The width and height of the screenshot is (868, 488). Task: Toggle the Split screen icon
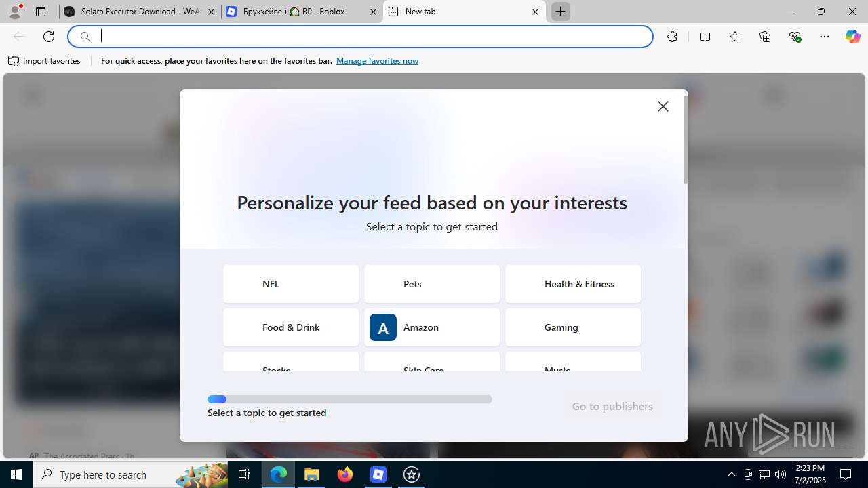point(705,37)
